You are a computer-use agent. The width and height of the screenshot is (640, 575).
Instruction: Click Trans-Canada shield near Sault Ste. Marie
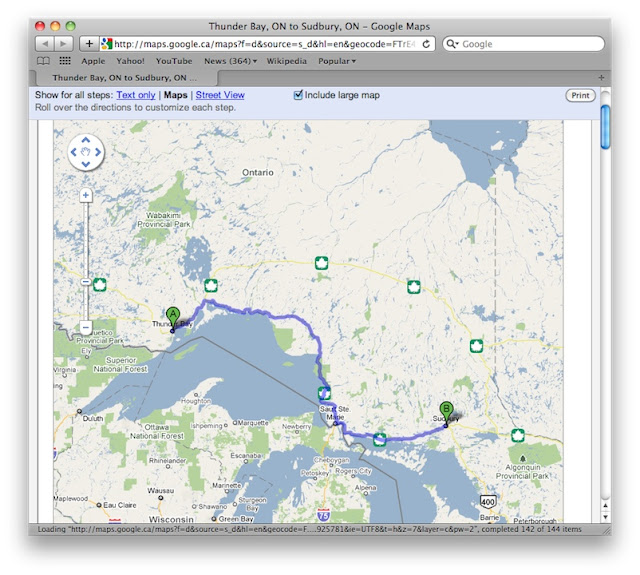click(324, 393)
